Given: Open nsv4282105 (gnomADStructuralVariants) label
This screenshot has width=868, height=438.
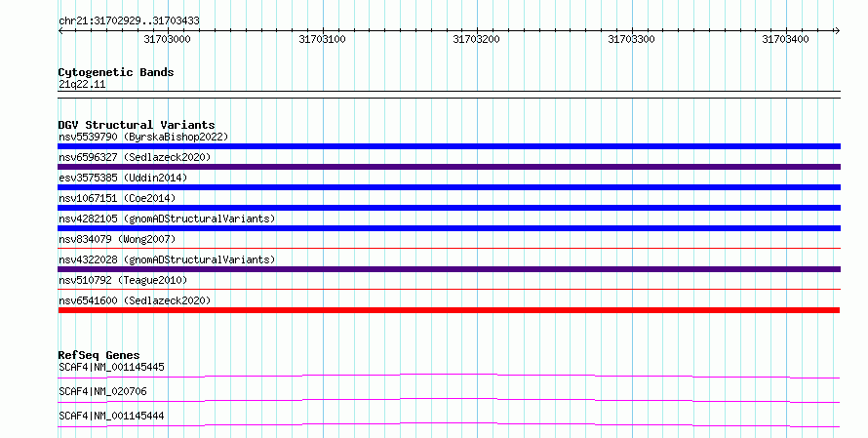Looking at the screenshot, I should (x=167, y=219).
